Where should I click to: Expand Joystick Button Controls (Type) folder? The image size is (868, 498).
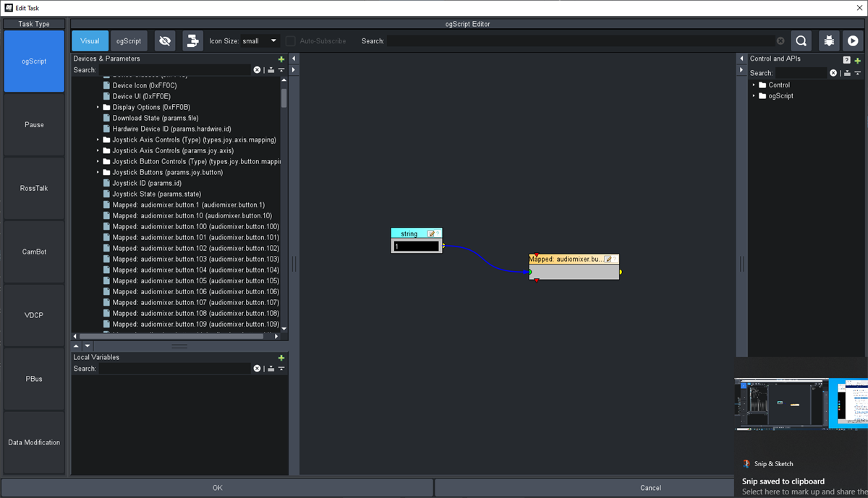click(x=98, y=161)
